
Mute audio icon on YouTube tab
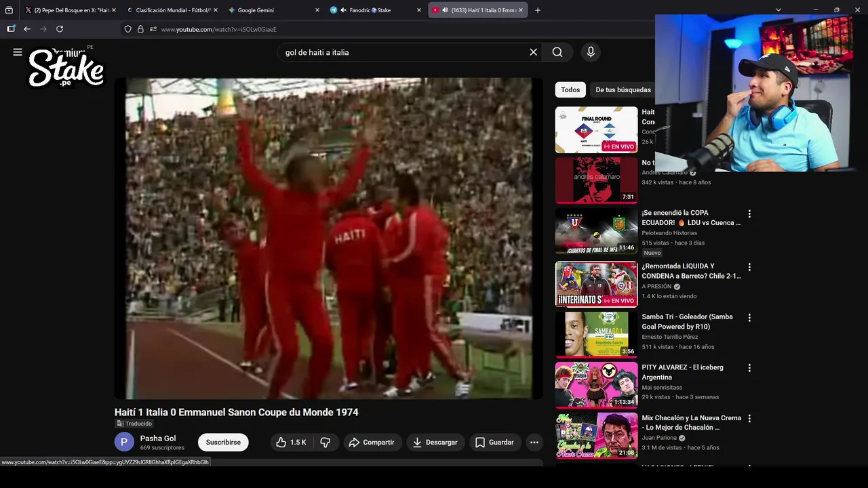446,10
